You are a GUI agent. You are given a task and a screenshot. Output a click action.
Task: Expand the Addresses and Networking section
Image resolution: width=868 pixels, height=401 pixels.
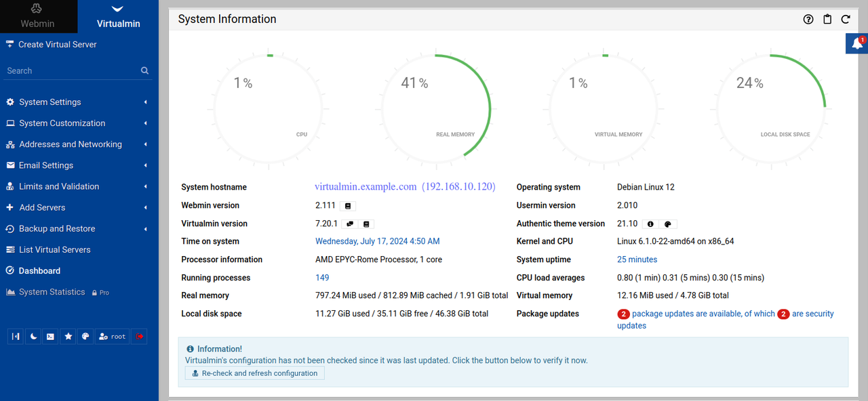tap(71, 144)
